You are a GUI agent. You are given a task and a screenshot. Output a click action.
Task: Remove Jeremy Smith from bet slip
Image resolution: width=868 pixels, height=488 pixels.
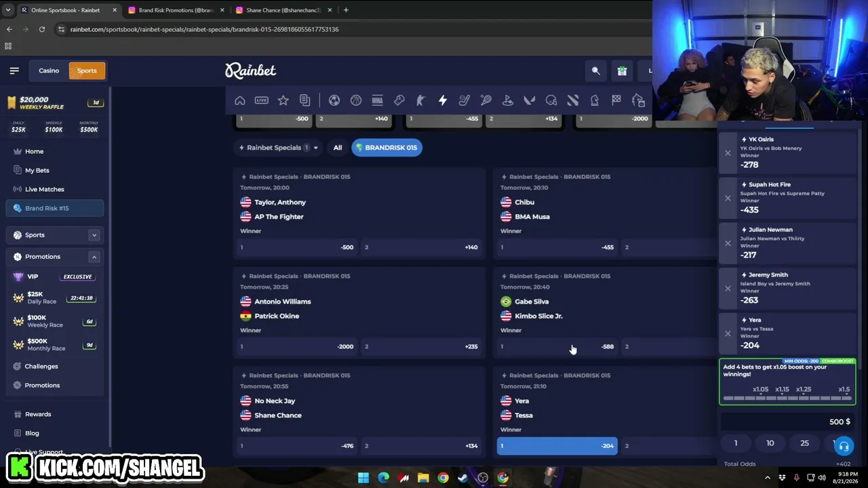pos(728,289)
